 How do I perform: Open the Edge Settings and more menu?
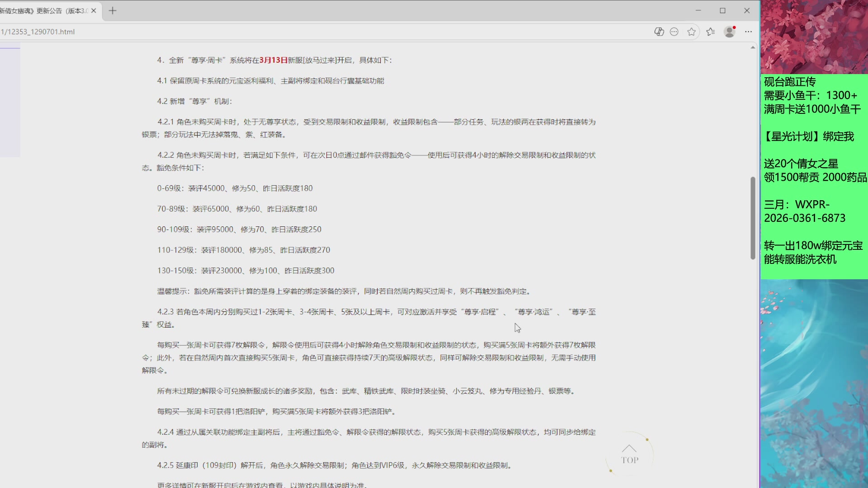748,32
